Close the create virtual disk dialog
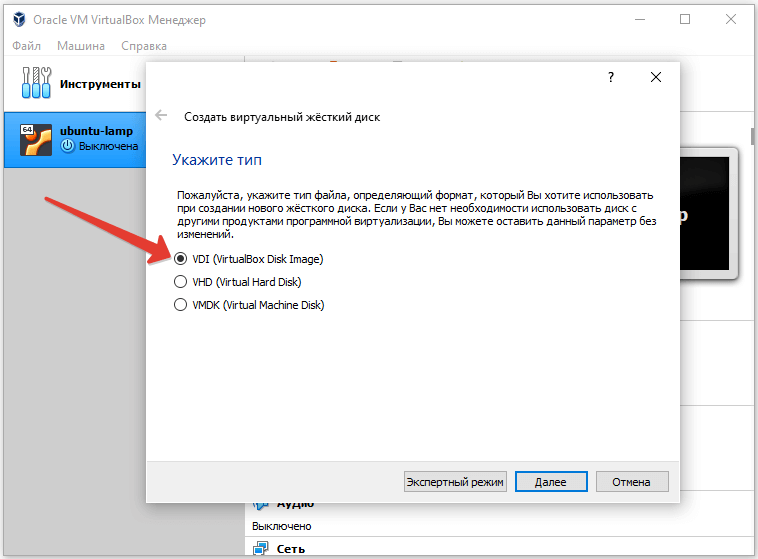Viewport: 758px width, 559px height. tap(655, 77)
